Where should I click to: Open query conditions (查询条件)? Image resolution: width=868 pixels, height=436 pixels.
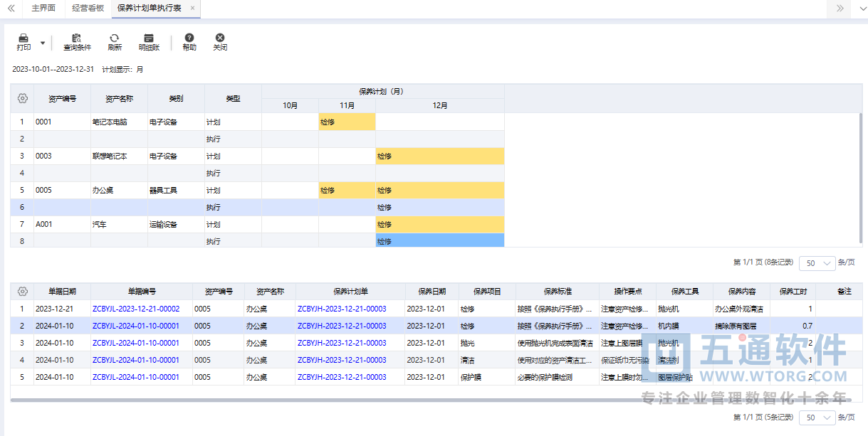(77, 42)
